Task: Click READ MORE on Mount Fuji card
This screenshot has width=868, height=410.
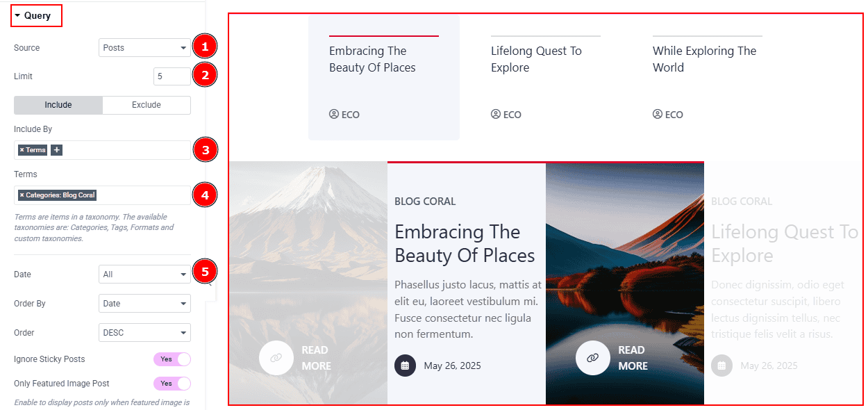Action: coord(316,358)
